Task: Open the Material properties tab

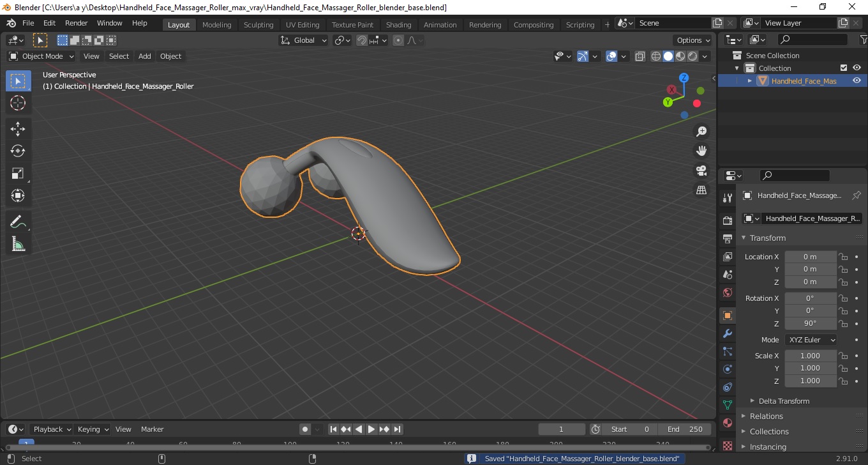Action: coord(727,423)
